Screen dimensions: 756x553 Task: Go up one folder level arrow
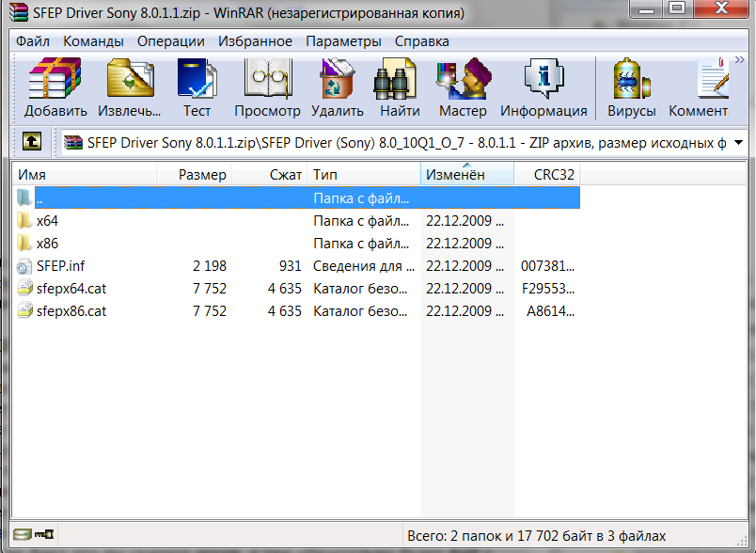click(x=32, y=142)
